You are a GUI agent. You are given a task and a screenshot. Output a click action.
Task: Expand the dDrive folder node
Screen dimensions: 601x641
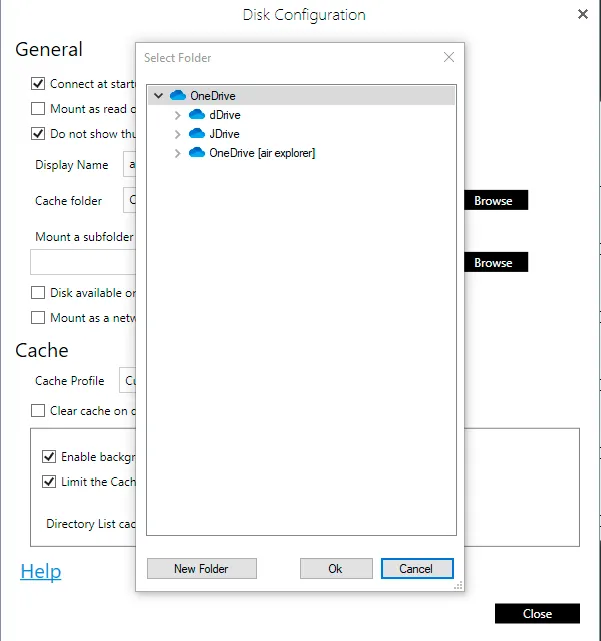[177, 115]
